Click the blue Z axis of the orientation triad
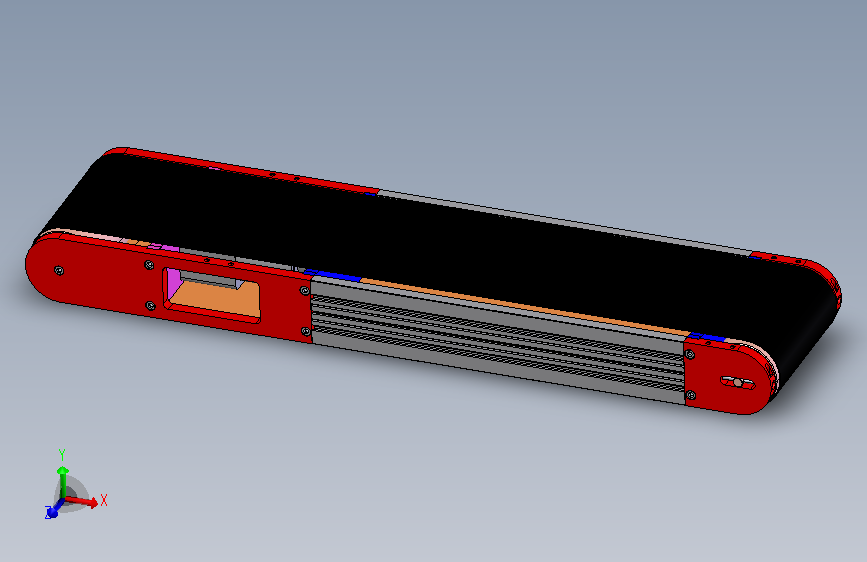This screenshot has height=562, width=867. point(53,511)
